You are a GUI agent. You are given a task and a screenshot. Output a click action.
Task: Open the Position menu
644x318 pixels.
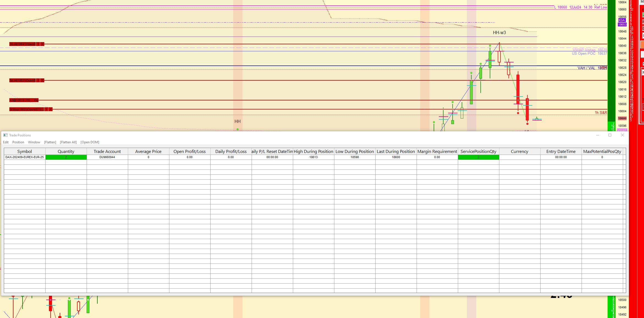18,142
